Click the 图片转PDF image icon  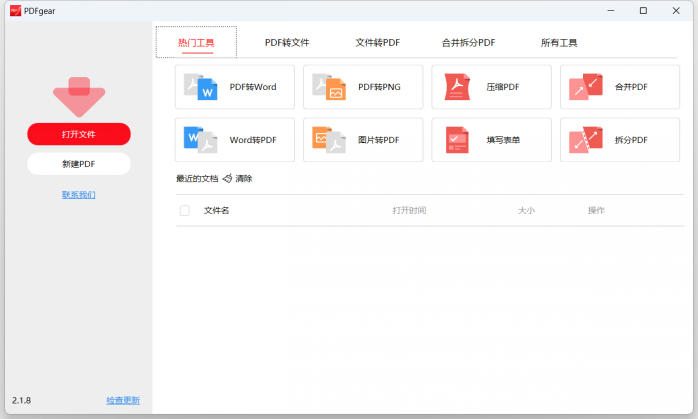point(329,140)
